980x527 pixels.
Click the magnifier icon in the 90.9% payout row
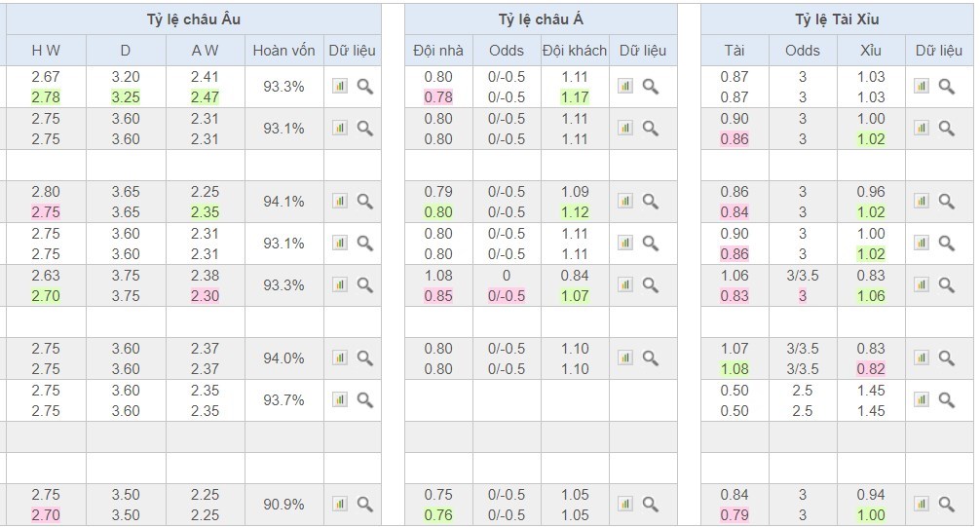(x=364, y=505)
